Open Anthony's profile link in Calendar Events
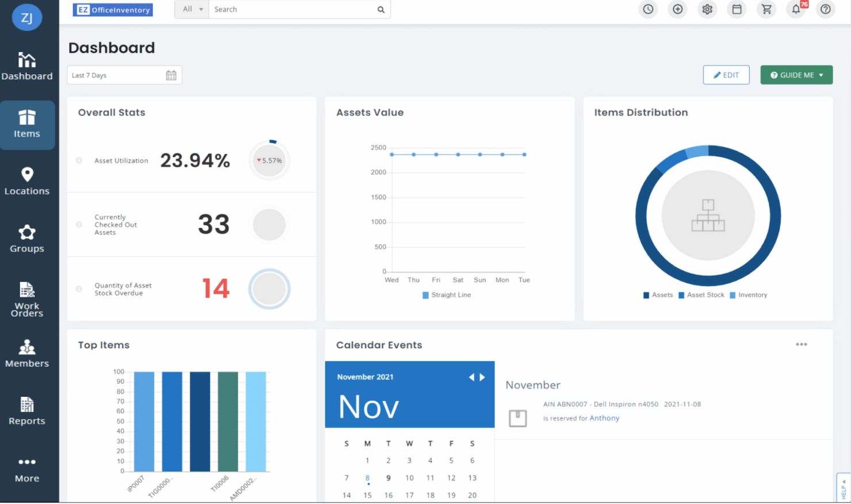Screen dimensions: 851x504 coord(604,418)
